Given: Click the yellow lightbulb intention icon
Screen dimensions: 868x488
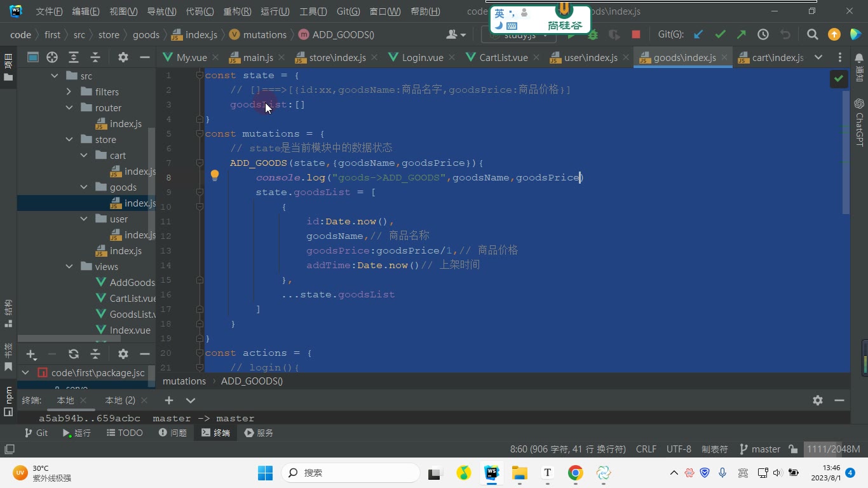Looking at the screenshot, I should tap(215, 176).
